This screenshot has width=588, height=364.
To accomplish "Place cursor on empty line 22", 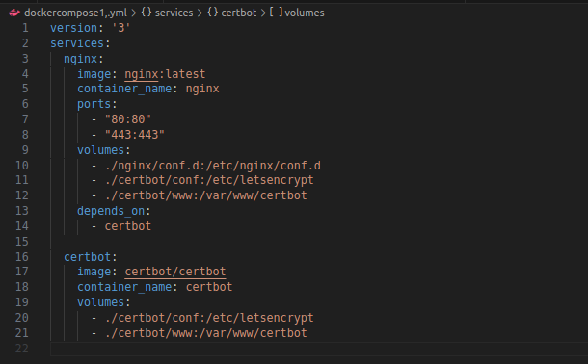I will [319, 349].
